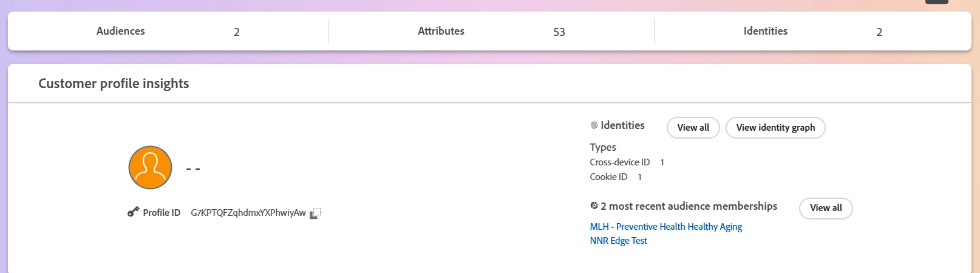View all identities for this profile
Image resolution: width=980 pixels, height=273 pixels.
(x=693, y=128)
